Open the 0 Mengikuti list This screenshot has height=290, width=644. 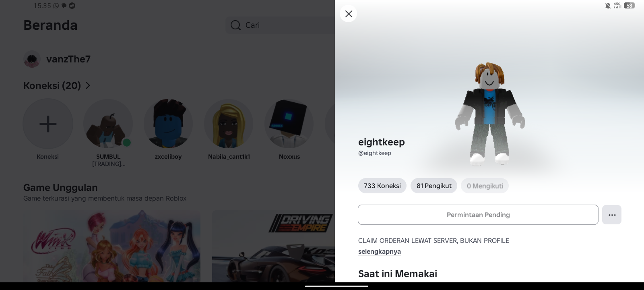pyautogui.click(x=485, y=186)
